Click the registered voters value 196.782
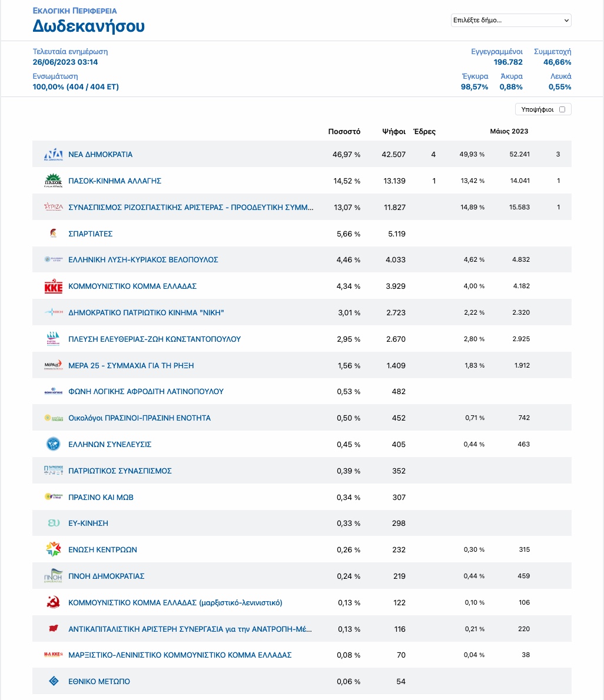The height and width of the screenshot is (700, 604). (x=508, y=62)
